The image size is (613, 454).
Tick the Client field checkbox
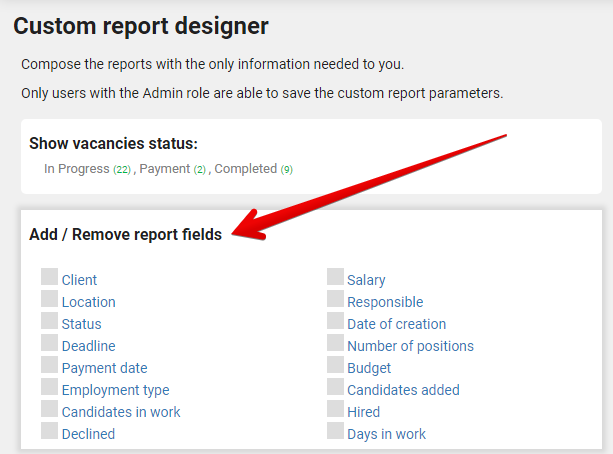49,277
